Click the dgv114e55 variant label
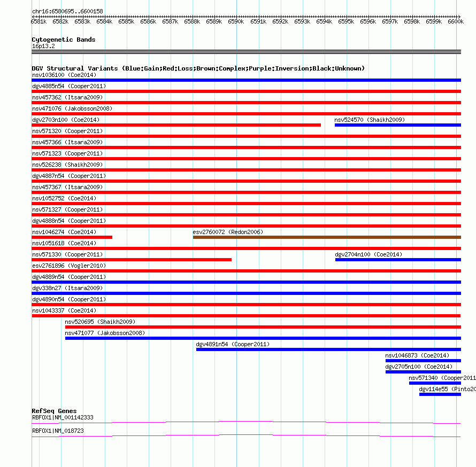Screen dimensions: 476x467 coord(447,389)
